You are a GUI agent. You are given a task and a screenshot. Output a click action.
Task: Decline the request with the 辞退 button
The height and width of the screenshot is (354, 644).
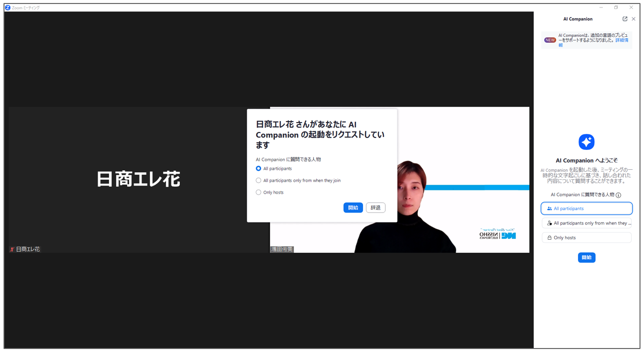(x=376, y=208)
